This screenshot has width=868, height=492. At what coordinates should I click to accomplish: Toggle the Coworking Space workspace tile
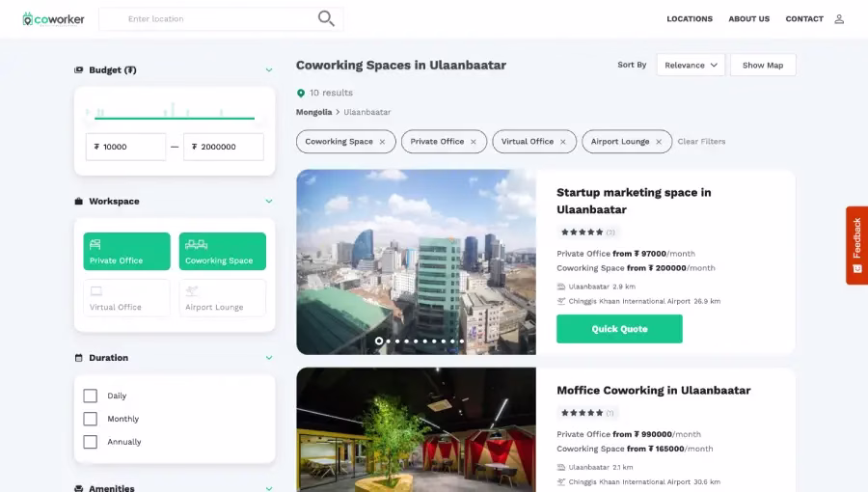click(223, 251)
